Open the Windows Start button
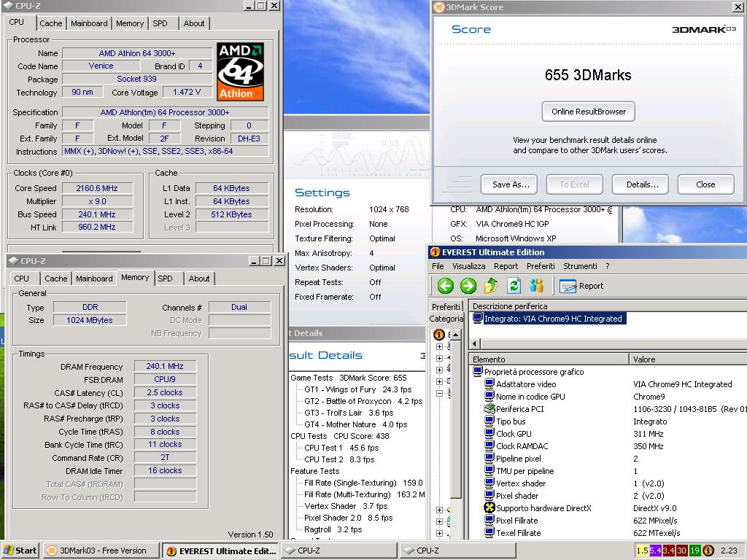Image resolution: width=747 pixels, height=560 pixels. point(20,551)
